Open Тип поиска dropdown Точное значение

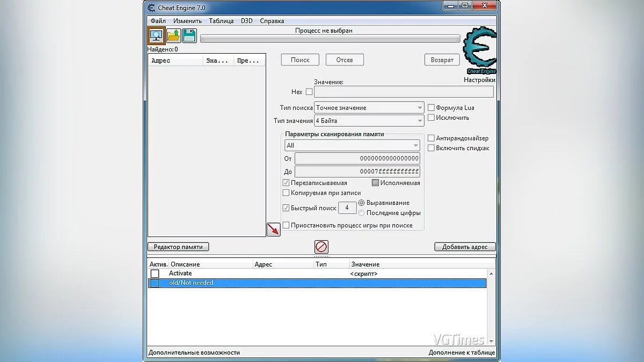click(x=369, y=108)
